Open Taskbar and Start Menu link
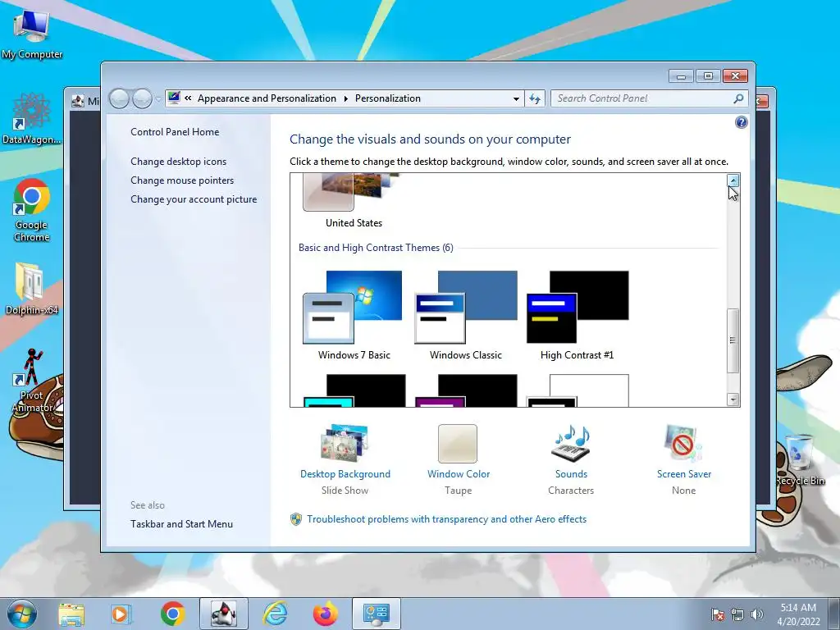 tap(181, 524)
